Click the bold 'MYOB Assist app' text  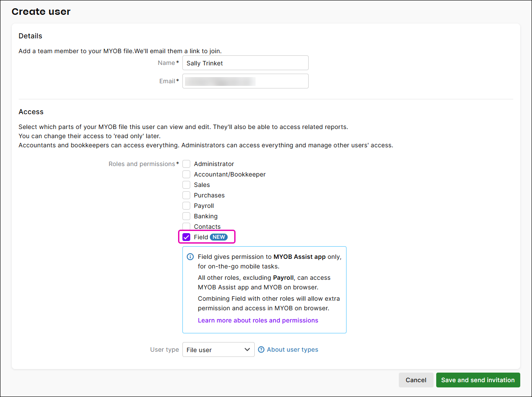click(x=300, y=257)
